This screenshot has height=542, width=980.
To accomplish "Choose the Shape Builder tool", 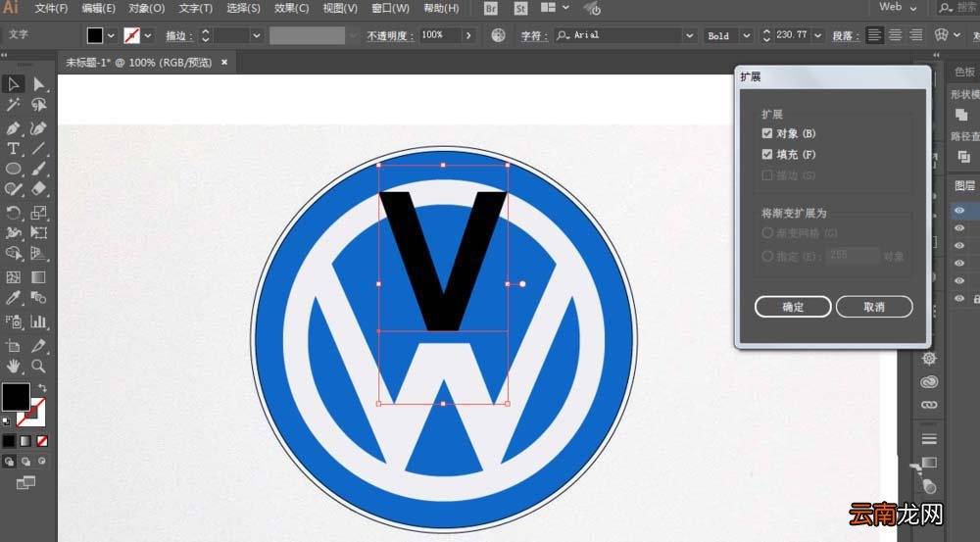I will pos(13,253).
